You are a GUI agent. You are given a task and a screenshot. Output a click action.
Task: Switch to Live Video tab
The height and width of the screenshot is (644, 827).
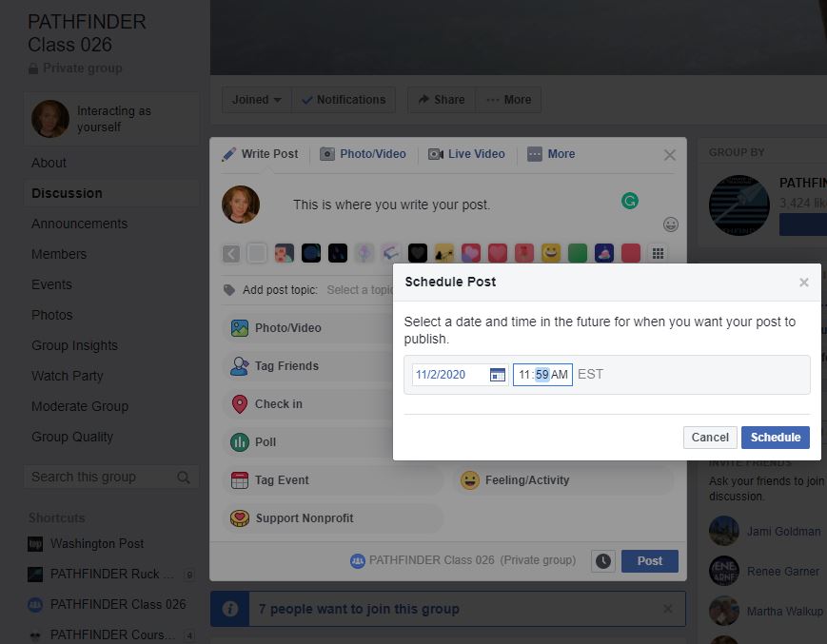466,154
